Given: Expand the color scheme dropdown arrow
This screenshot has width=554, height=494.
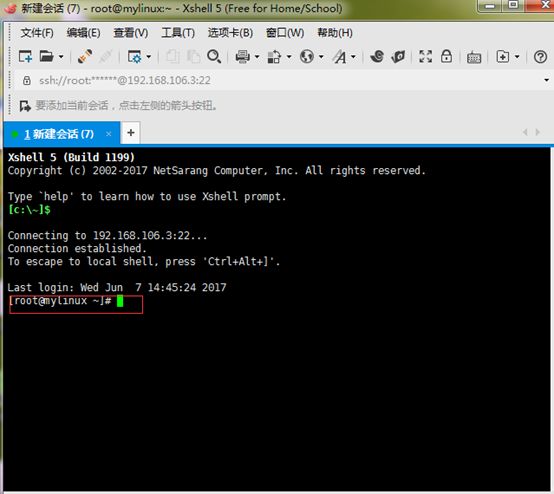Looking at the screenshot, I should coord(289,57).
